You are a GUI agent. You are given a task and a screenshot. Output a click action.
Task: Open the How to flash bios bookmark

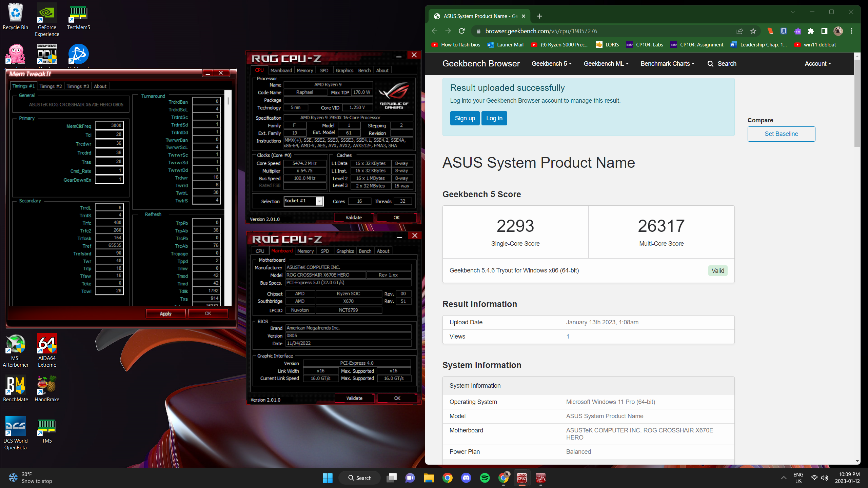point(456,45)
